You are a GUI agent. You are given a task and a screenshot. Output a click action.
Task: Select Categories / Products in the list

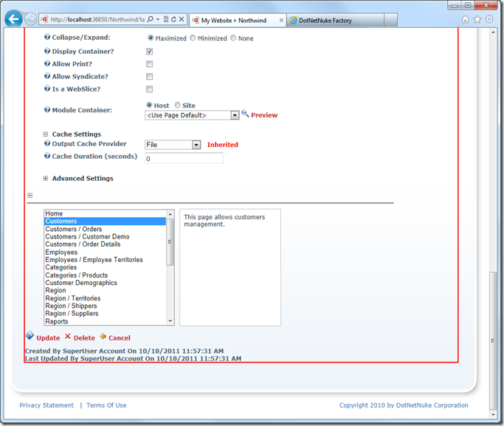[x=105, y=275]
